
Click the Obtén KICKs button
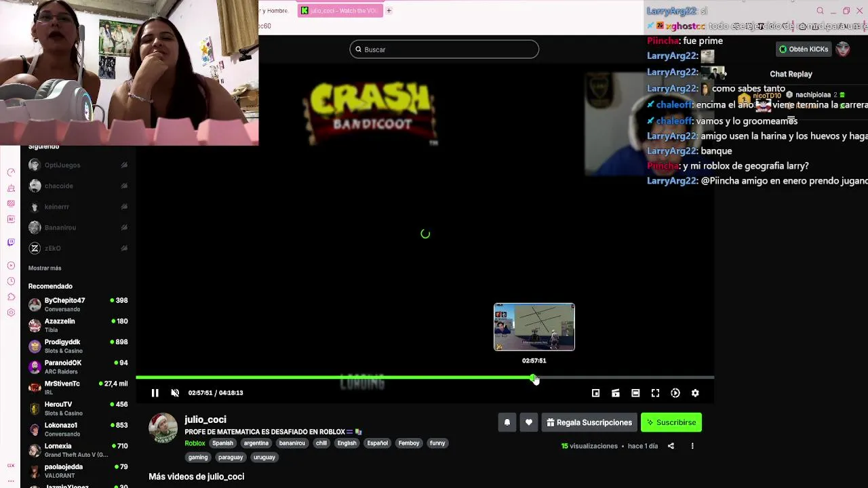point(804,49)
